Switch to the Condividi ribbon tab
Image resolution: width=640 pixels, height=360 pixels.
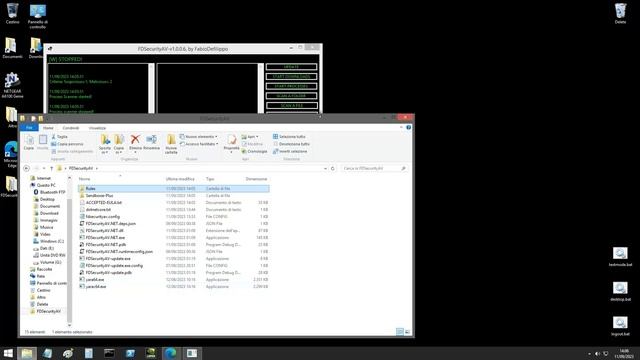pos(71,128)
